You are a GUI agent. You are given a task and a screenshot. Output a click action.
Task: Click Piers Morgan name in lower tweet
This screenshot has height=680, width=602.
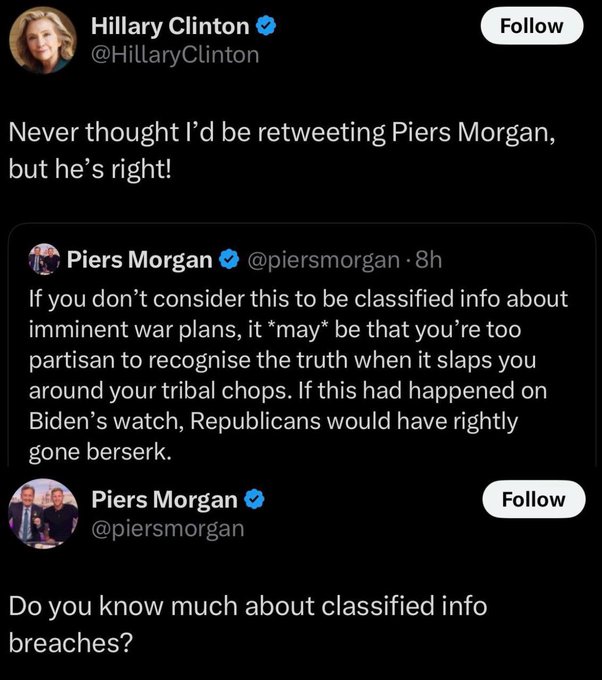[163, 499]
